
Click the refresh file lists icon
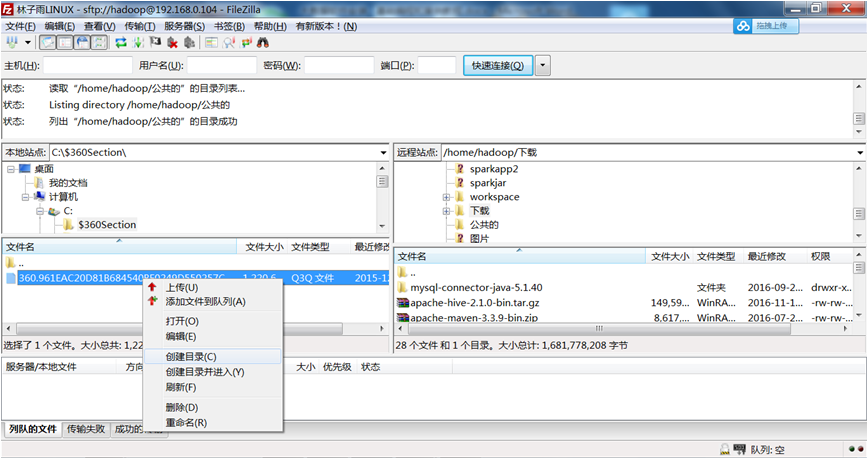coord(122,43)
